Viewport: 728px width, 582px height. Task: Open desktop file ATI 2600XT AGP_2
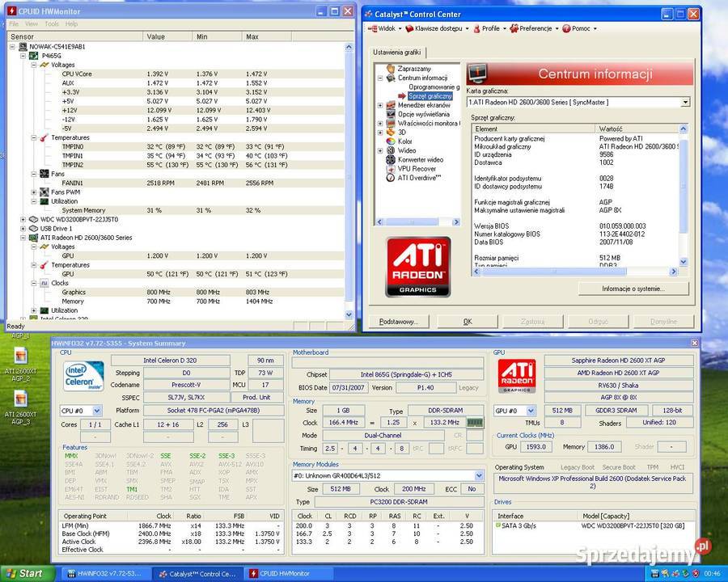[x=20, y=365]
